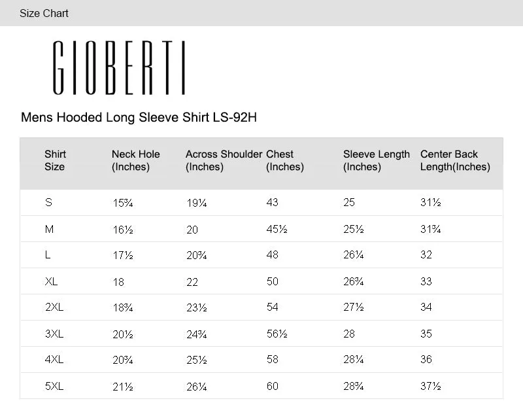Click the chest value 50 for XL
This screenshot has width=523, height=420.
(x=273, y=281)
